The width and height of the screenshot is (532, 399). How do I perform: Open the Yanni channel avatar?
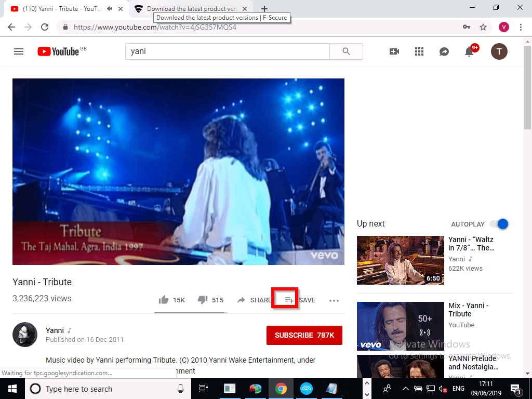[25, 335]
